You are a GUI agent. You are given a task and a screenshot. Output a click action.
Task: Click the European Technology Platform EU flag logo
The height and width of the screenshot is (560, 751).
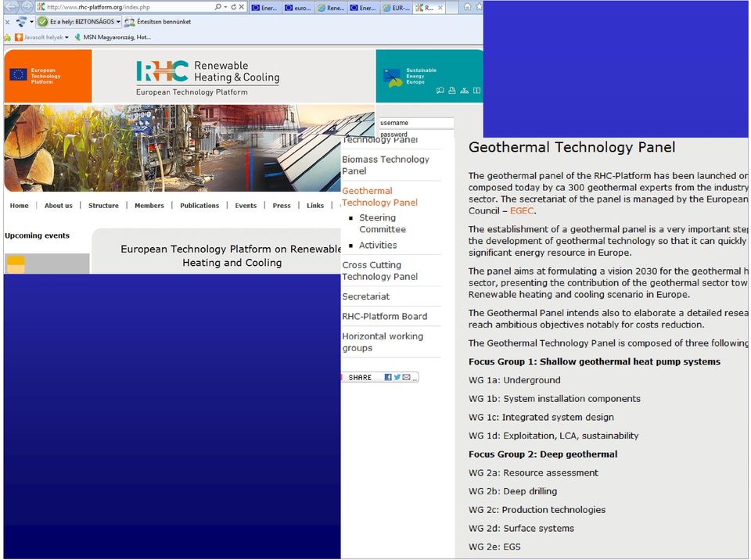36,76
